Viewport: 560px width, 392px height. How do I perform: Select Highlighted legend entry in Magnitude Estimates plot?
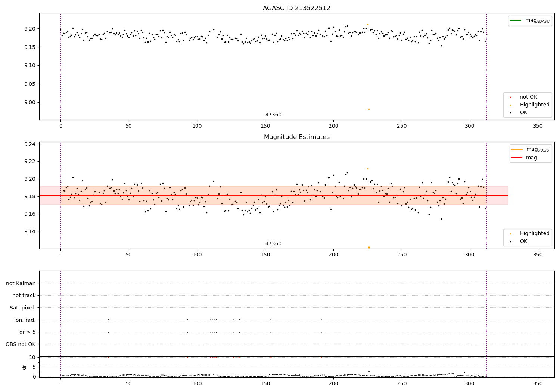(x=535, y=233)
